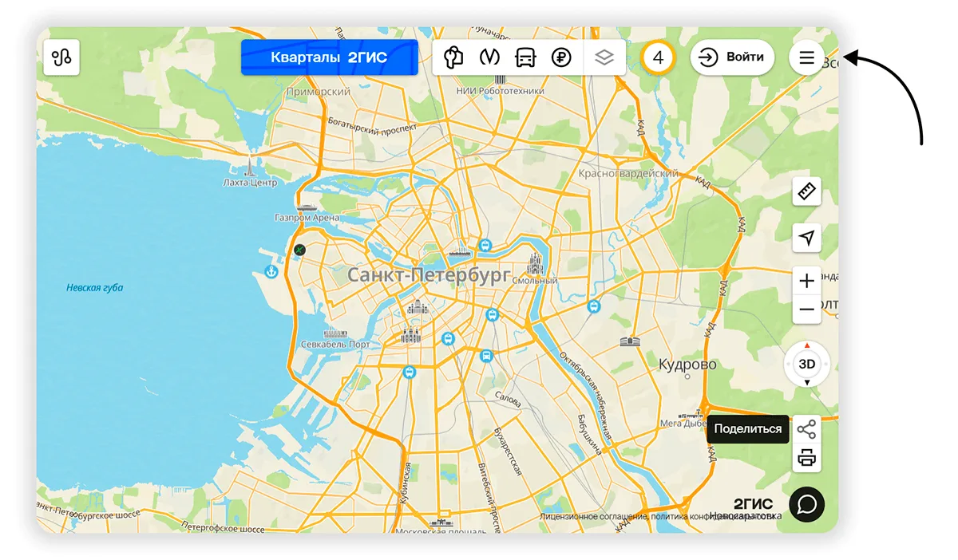Click the black bottom arrow of compass
This screenshot has width=958, height=560.
[807, 384]
